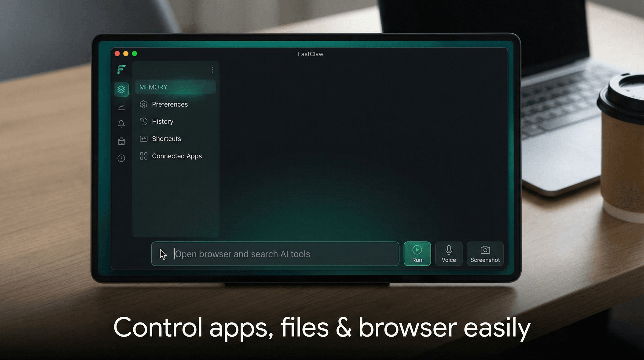Open Preferences from the side menu
This screenshot has height=360, width=644.
click(x=170, y=104)
